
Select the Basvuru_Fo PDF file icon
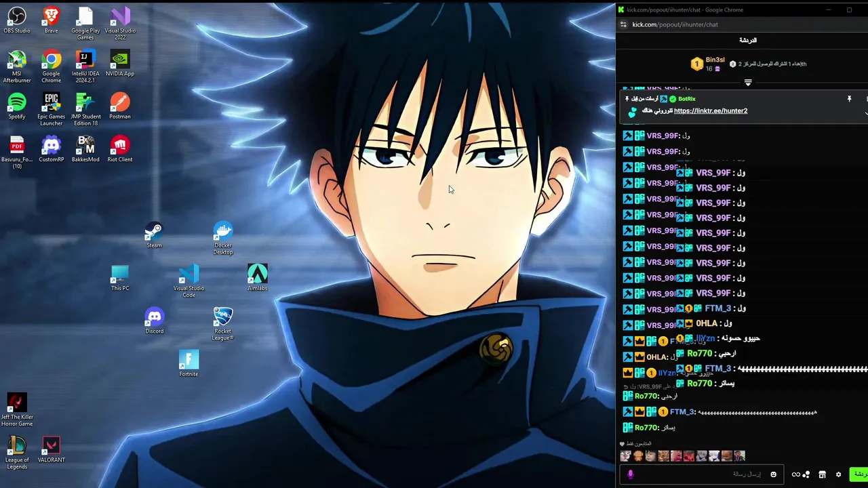pos(17,152)
